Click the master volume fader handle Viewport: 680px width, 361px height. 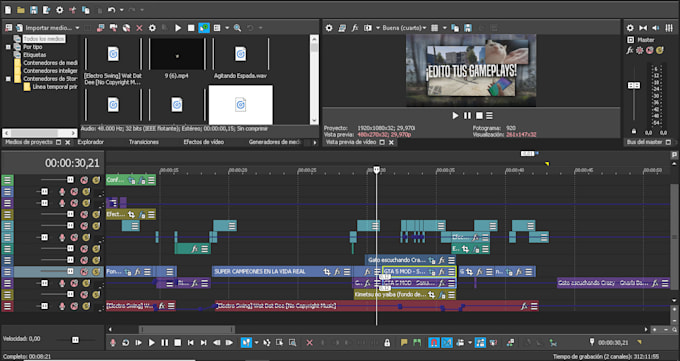[x=634, y=85]
